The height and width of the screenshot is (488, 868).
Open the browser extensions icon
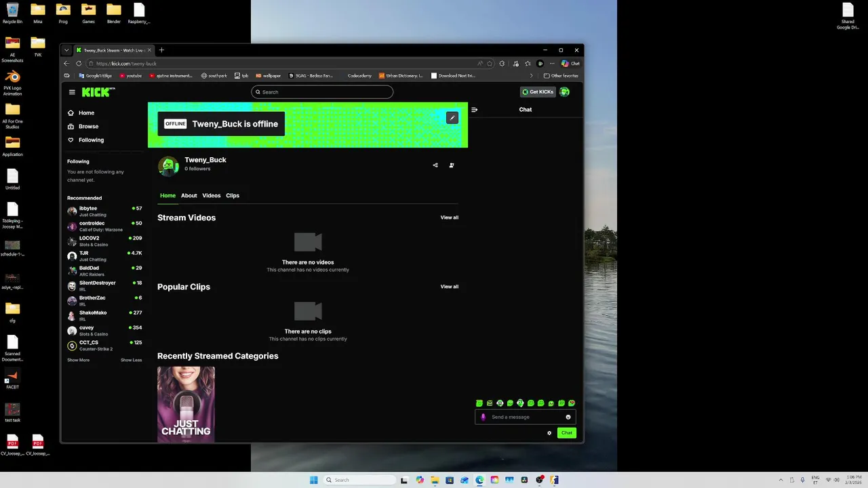coord(502,64)
